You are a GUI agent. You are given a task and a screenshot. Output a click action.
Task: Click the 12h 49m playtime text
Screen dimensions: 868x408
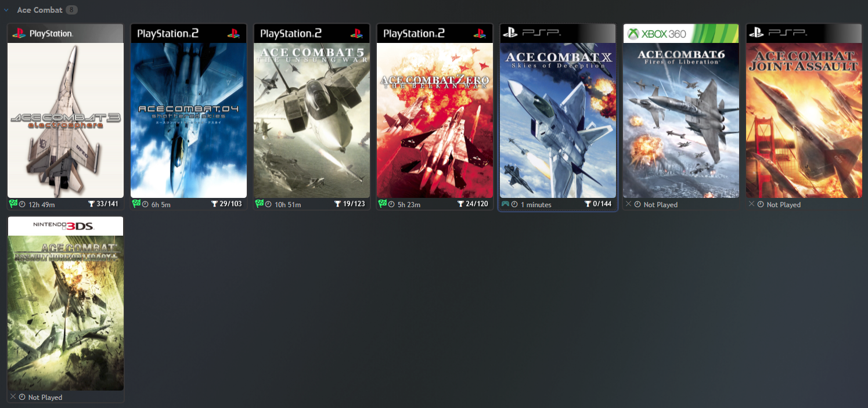[42, 204]
